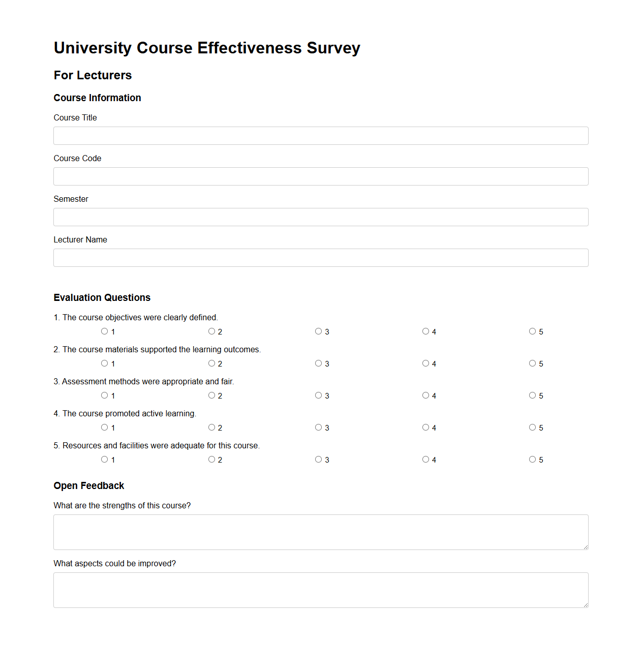
Task: Pick rating 2 for course materials question
Action: (211, 363)
